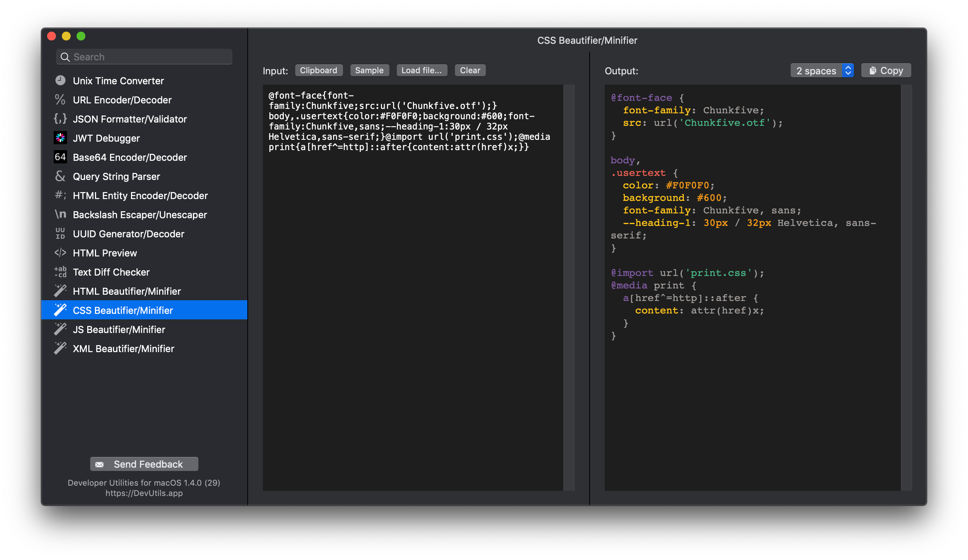This screenshot has width=968, height=560.
Task: Load the Sample CSS input
Action: click(x=369, y=70)
